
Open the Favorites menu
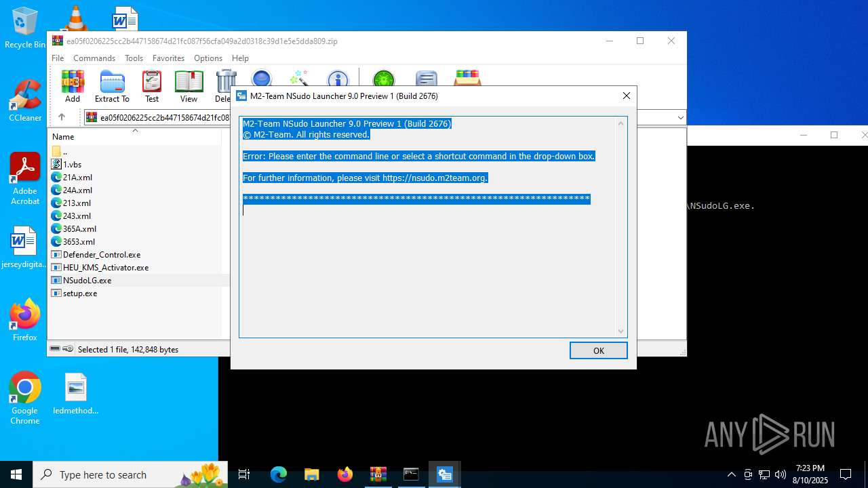click(x=168, y=58)
